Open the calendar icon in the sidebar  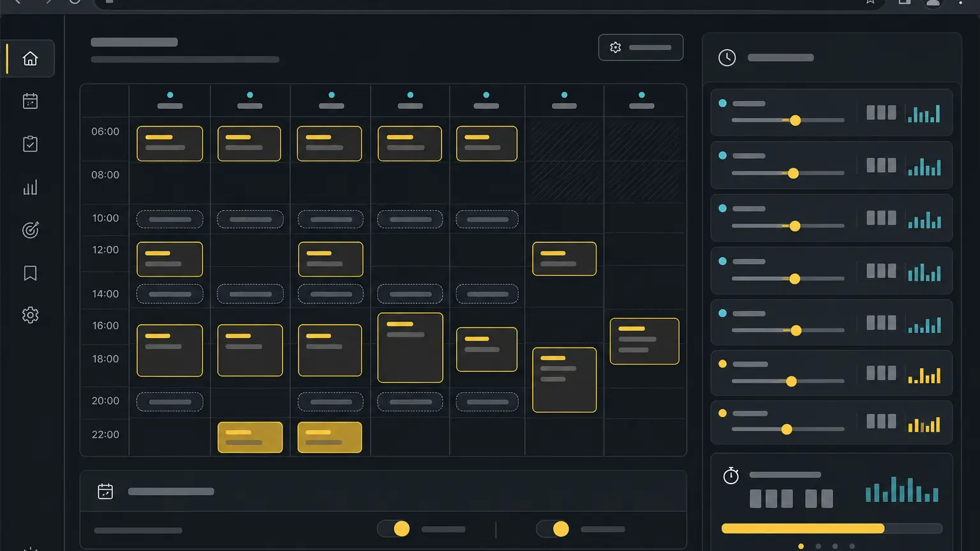pyautogui.click(x=30, y=101)
